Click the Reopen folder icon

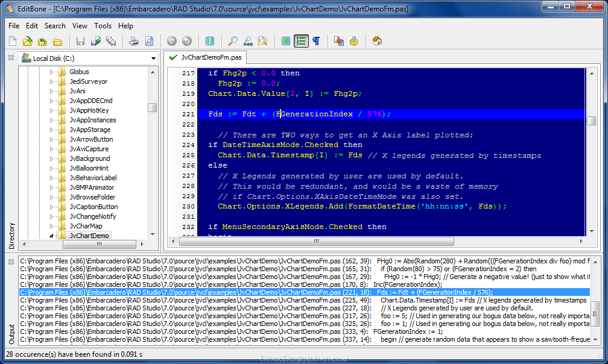(43, 41)
